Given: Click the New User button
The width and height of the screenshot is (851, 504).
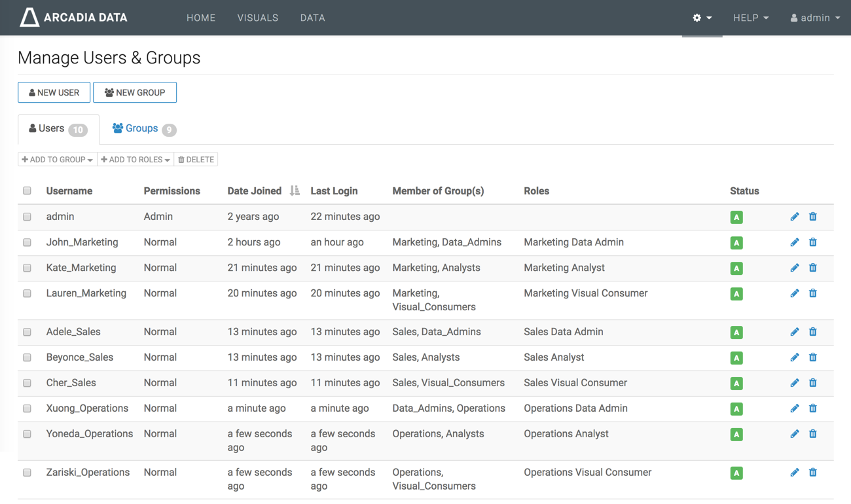Looking at the screenshot, I should [54, 92].
